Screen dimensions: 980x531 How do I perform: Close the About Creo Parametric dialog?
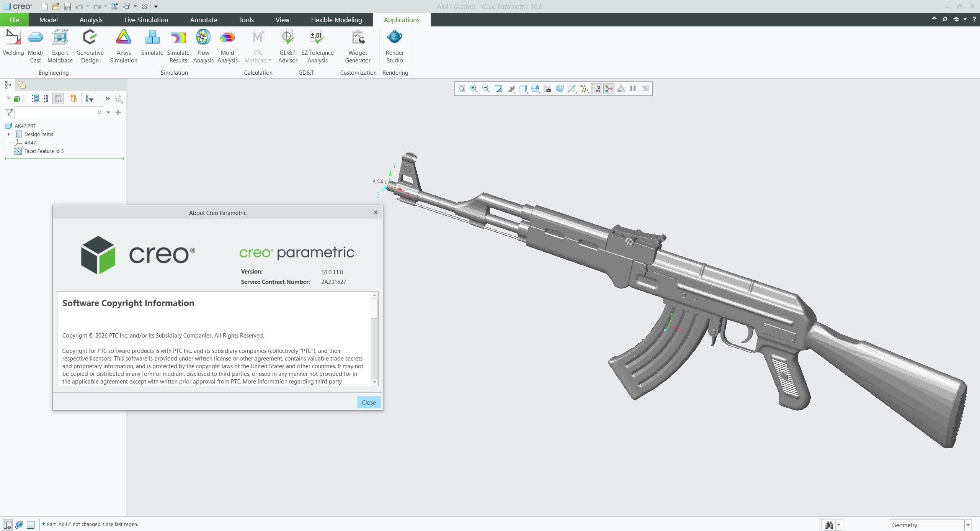point(369,402)
